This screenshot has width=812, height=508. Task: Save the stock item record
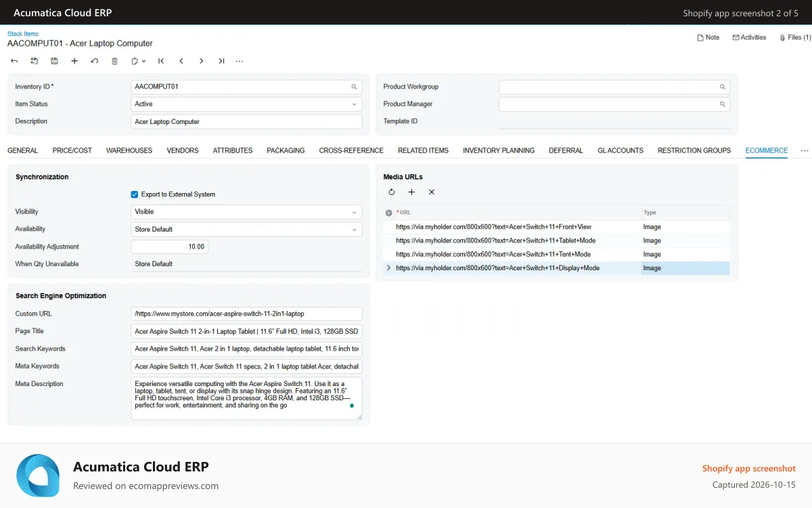(x=54, y=61)
